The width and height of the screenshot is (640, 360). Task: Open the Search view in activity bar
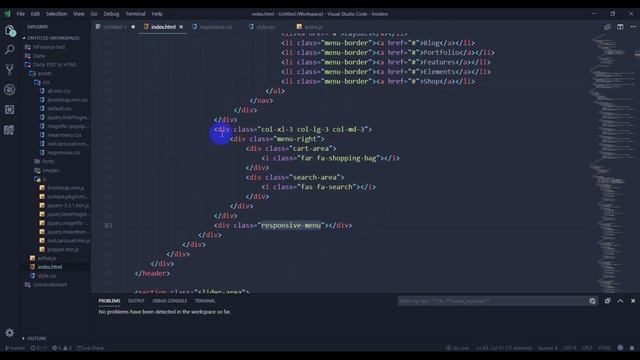pyautogui.click(x=9, y=50)
